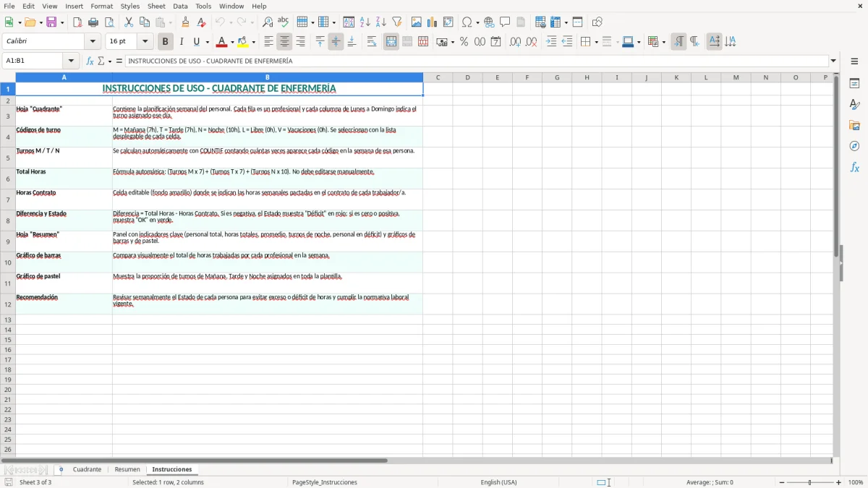Image resolution: width=868 pixels, height=488 pixels.
Task: Click the AutoFilter funnel icon
Action: pyautogui.click(x=396, y=22)
